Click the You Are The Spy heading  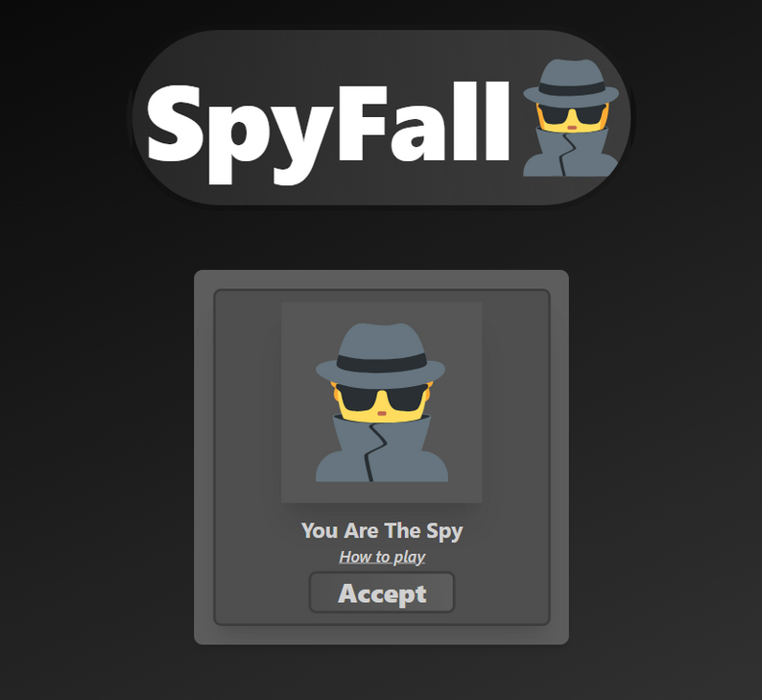point(382,531)
